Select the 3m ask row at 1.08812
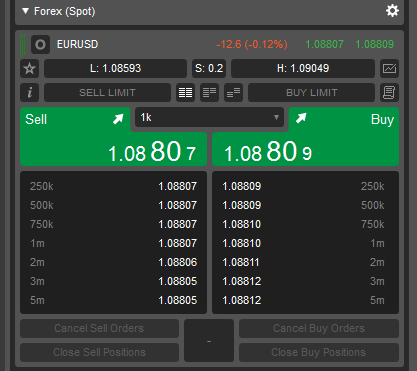This screenshot has height=371, width=417. pos(305,281)
